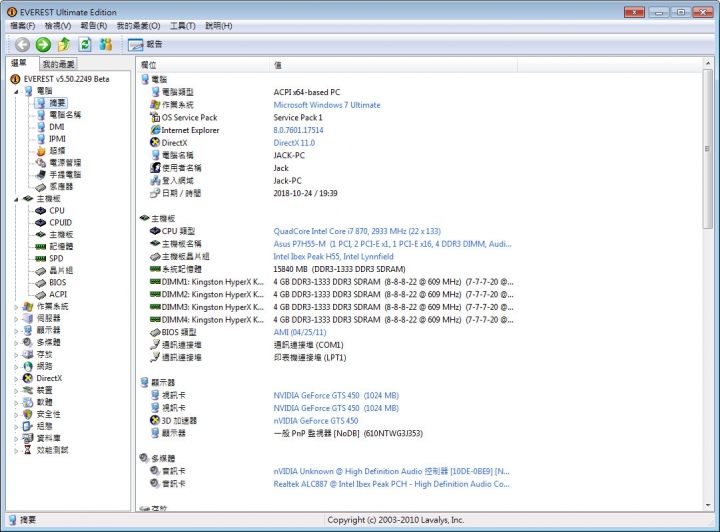The width and height of the screenshot is (720, 532).
Task: Expand the 作業系統 tree node
Action: tap(16, 307)
